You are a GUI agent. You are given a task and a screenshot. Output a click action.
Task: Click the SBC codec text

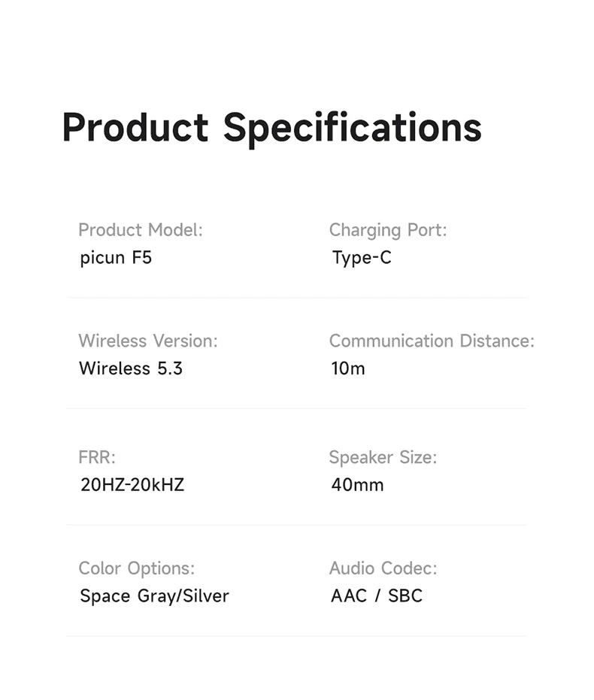[405, 596]
